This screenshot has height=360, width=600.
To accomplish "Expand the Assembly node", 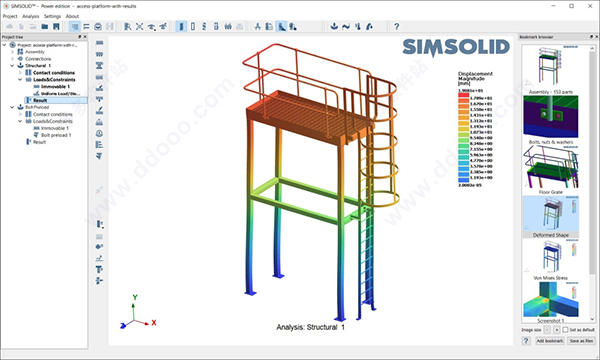I will 12,52.
